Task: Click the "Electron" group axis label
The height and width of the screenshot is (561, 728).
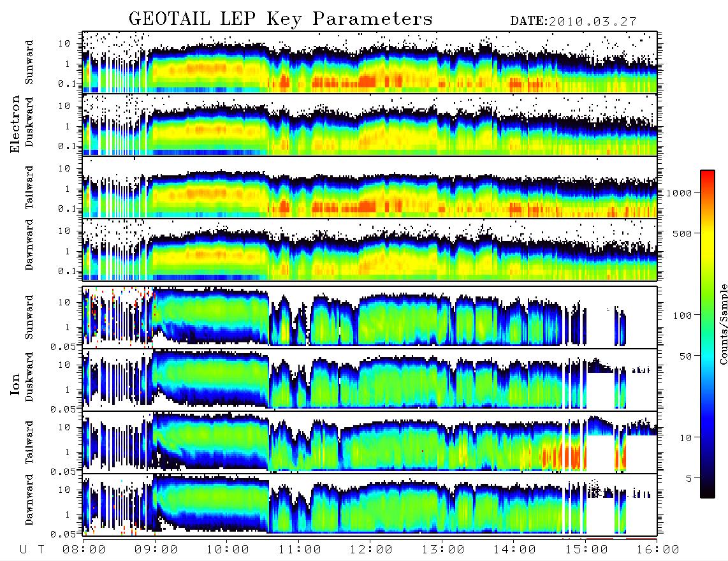Action: coord(15,124)
